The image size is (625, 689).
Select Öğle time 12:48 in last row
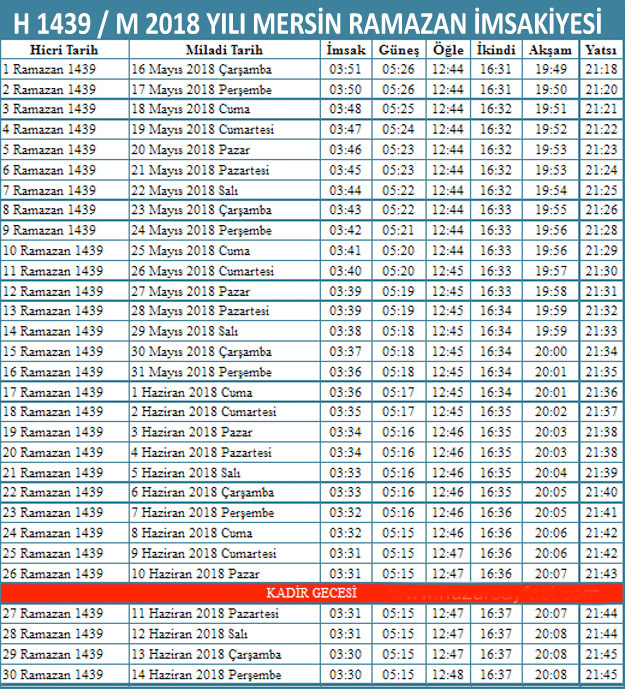point(448,675)
